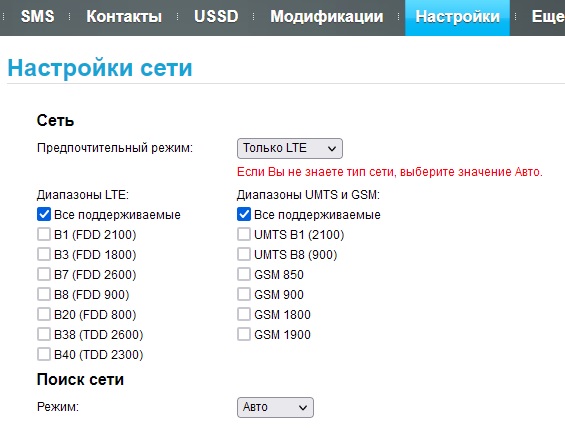
Task: Open the Еще menu item
Action: [x=548, y=17]
